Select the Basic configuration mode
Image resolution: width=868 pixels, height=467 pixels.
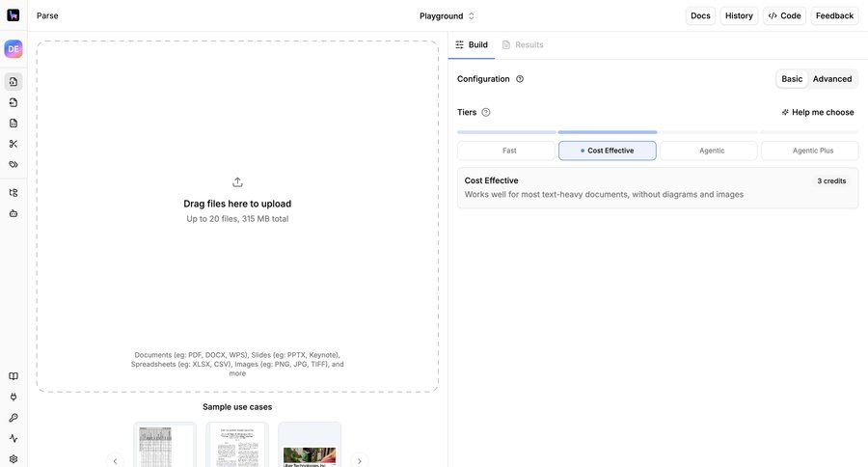792,79
